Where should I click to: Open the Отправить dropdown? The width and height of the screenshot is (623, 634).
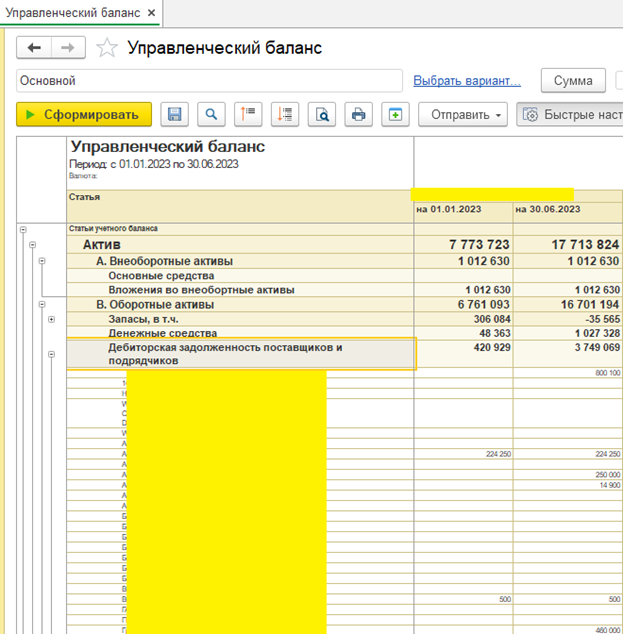[x=462, y=114]
